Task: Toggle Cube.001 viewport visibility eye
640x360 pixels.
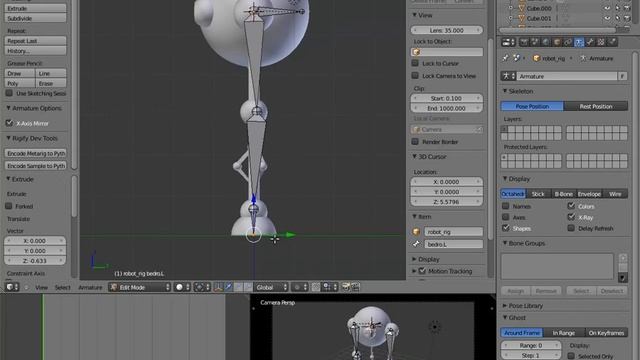Action: tap(607, 18)
